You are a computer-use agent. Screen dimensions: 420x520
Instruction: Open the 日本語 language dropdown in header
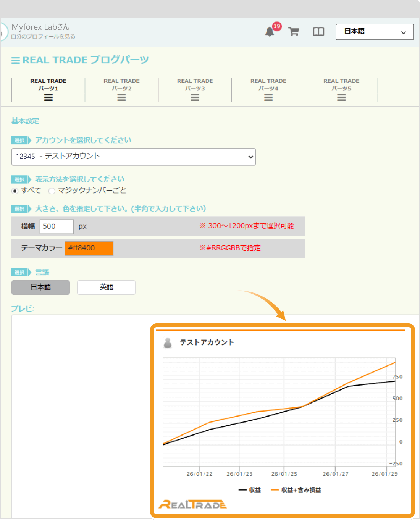(374, 32)
